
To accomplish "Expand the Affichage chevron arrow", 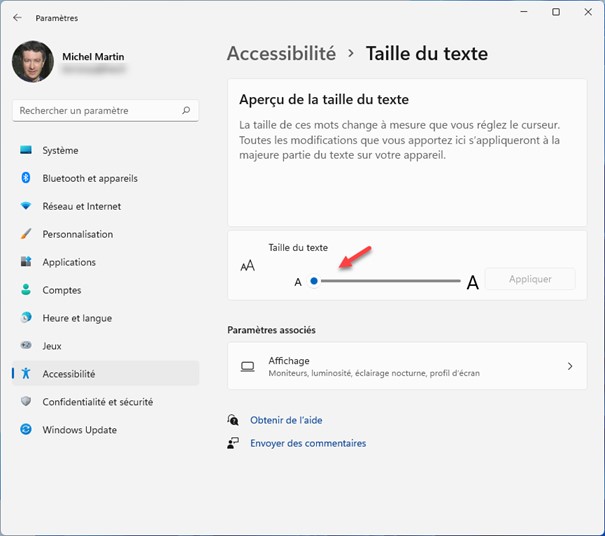I will 570,367.
